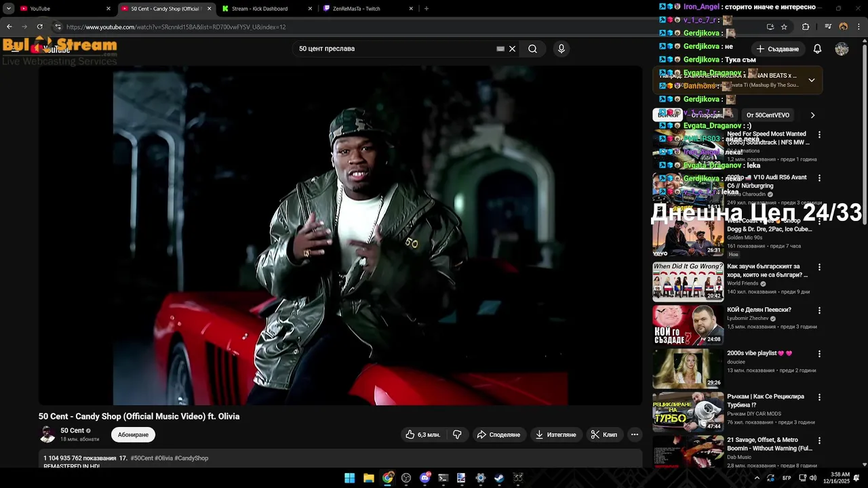Image resolution: width=868 pixels, height=488 pixels.
Task: Open options for Need For Speed soundtrack video
Action: point(819,135)
